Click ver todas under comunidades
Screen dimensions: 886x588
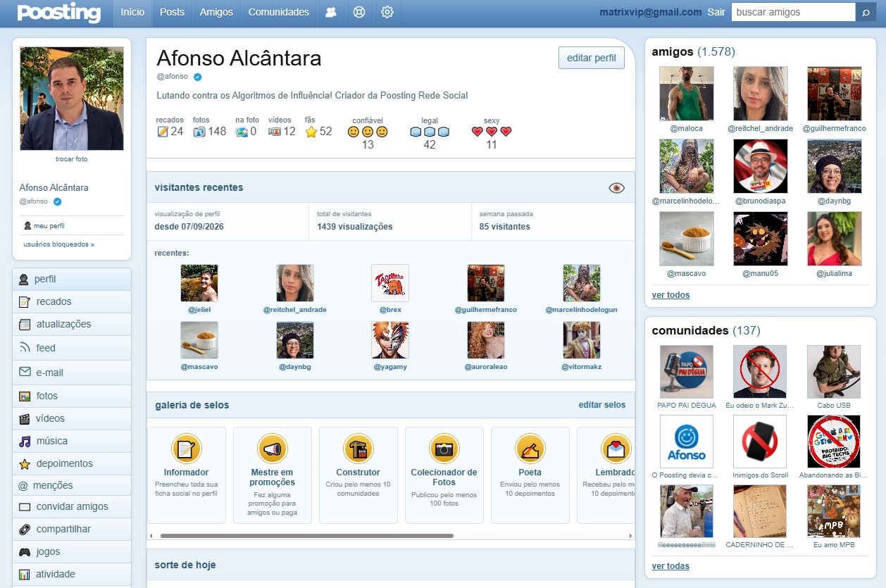pos(670,566)
